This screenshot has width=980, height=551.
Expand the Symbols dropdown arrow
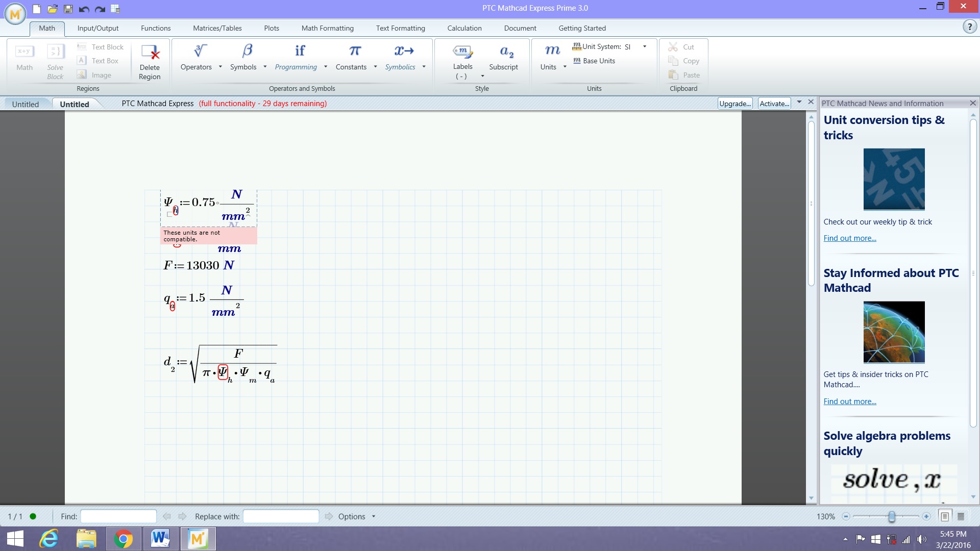[x=265, y=67]
